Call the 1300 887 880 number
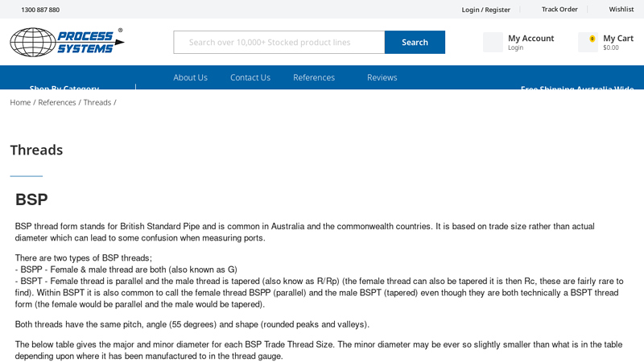Screen dimensions: 644x362 pyautogui.click(x=40, y=10)
